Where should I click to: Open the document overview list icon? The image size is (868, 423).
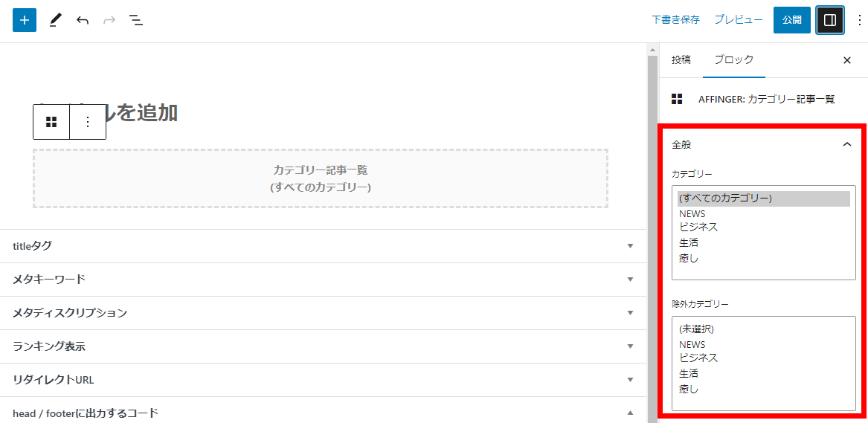click(135, 21)
